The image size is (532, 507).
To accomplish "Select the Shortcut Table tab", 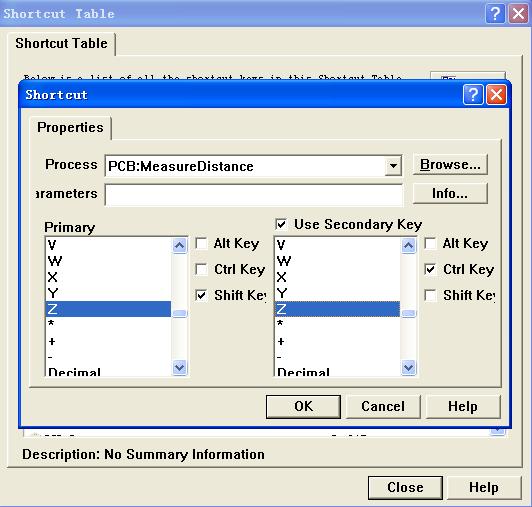I will pos(61,43).
